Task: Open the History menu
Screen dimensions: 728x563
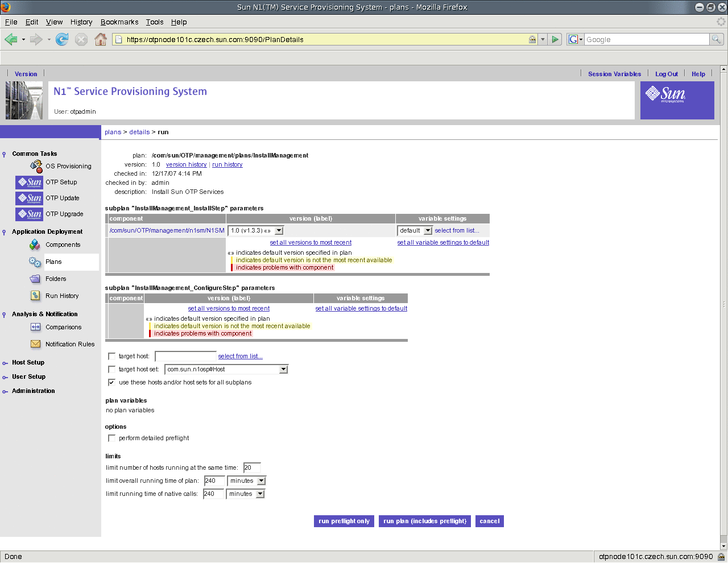Action: click(x=81, y=22)
